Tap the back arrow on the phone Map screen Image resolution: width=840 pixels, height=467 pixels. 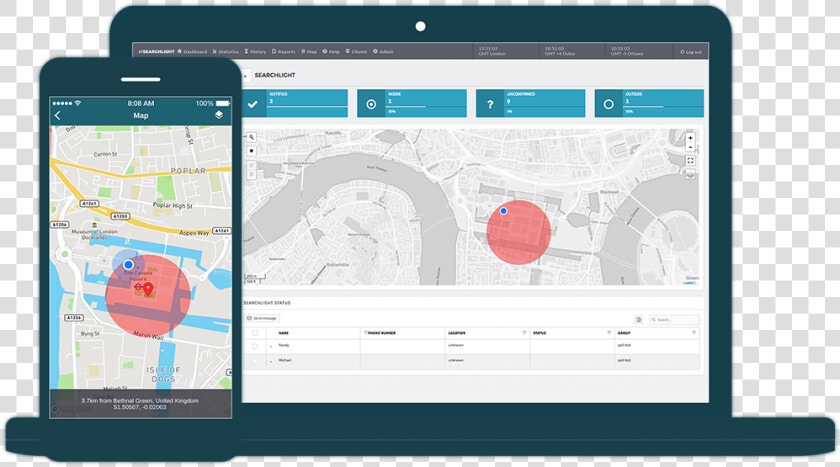tap(58, 115)
